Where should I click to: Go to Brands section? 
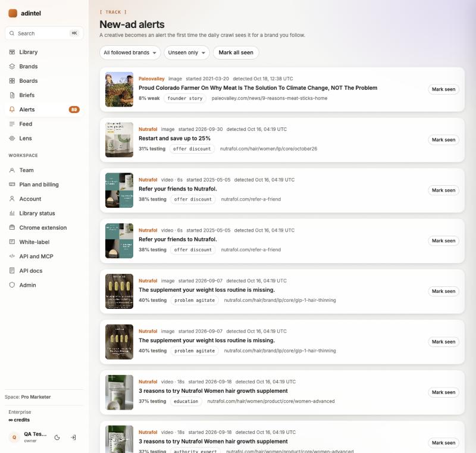[x=44, y=66]
